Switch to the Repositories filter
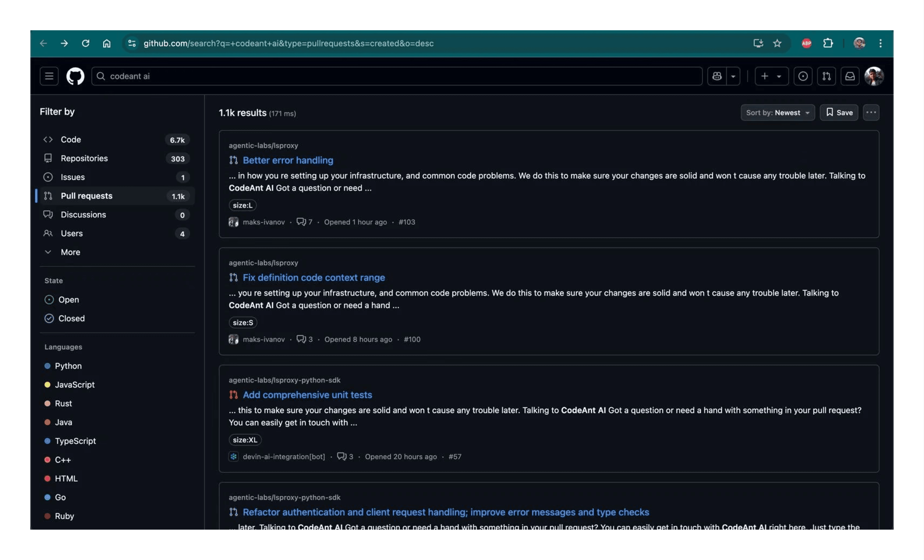 [84, 158]
